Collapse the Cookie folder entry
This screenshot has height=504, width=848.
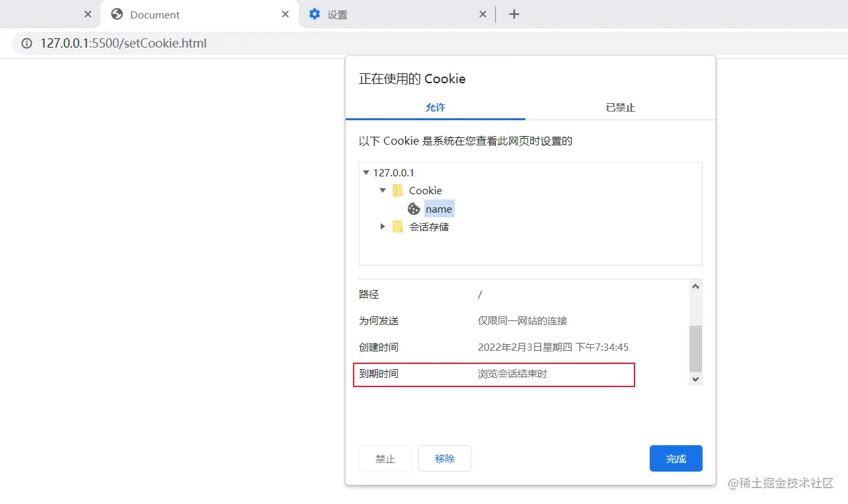pyautogui.click(x=382, y=190)
